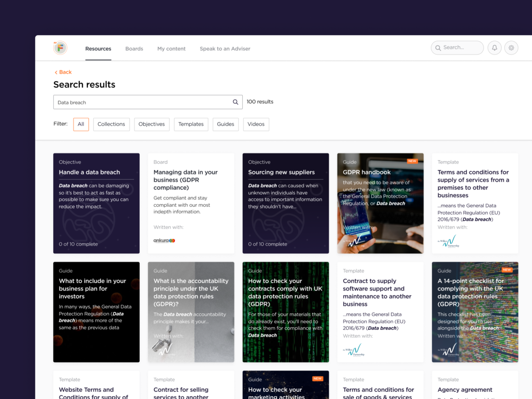The image size is (532, 399).
Task: Focus the top-right Search field
Action: coord(457,48)
